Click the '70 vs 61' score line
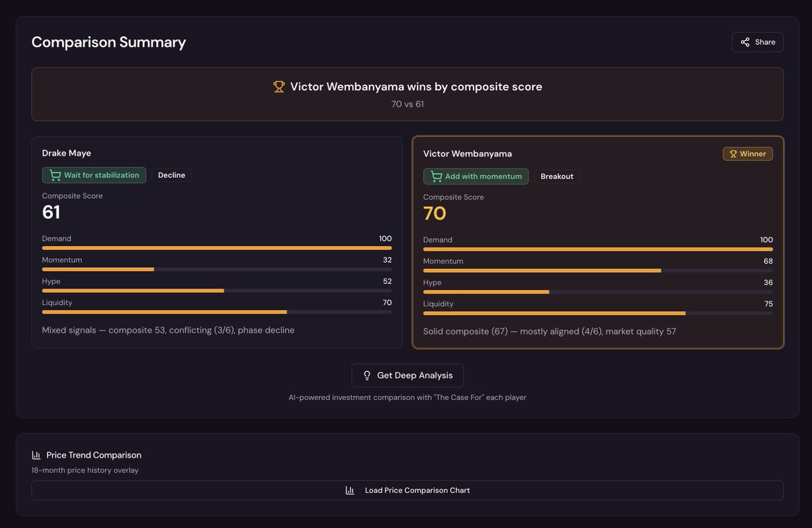 (407, 104)
